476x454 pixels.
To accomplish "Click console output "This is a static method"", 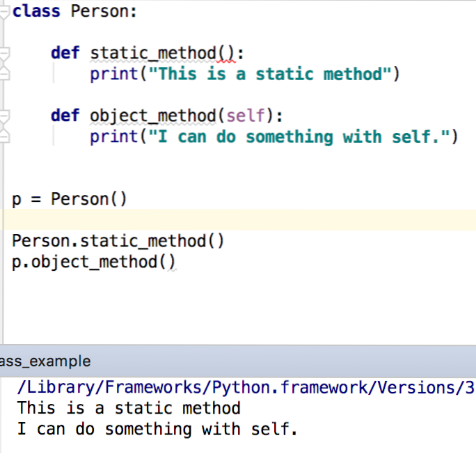I will click(x=129, y=408).
